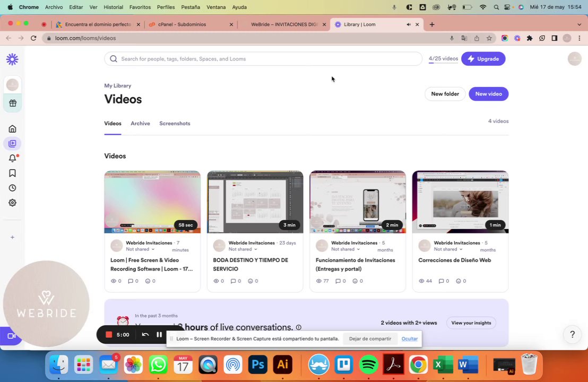588x382 pixels.
Task: Pause the Loom recording
Action: [x=159, y=335]
